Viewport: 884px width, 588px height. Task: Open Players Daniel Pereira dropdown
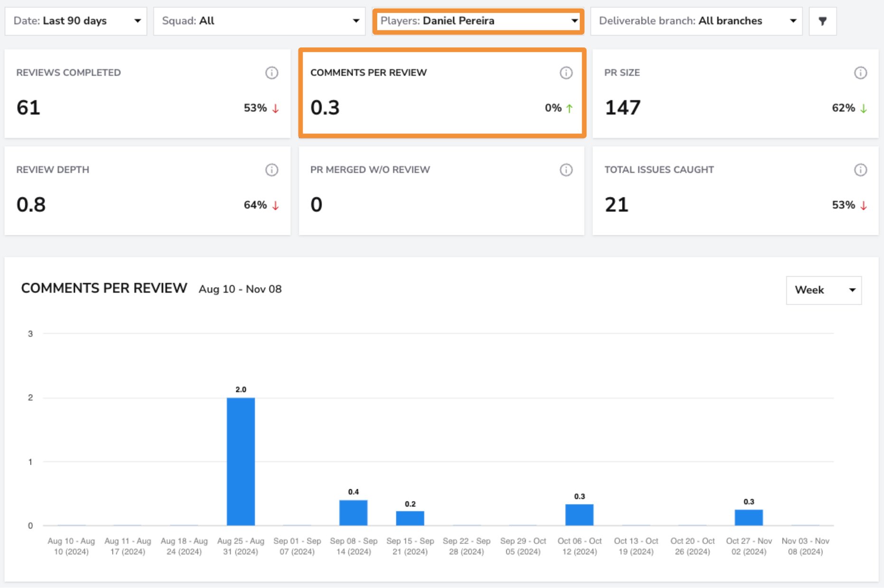(478, 21)
